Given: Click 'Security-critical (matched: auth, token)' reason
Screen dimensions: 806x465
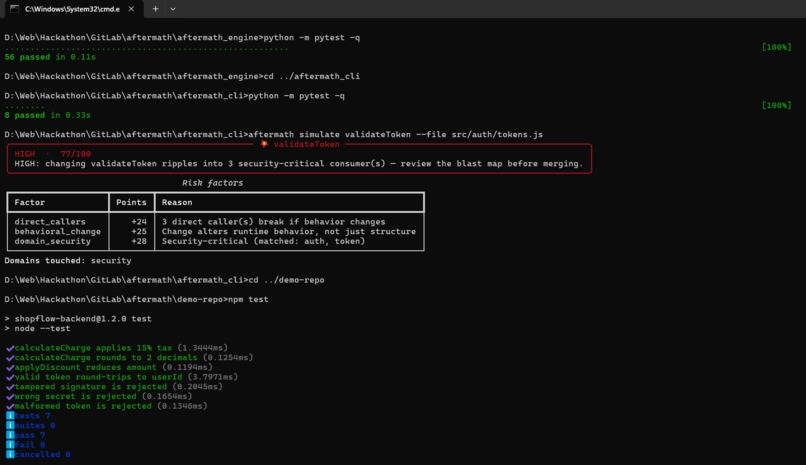Looking at the screenshot, I should point(263,241).
